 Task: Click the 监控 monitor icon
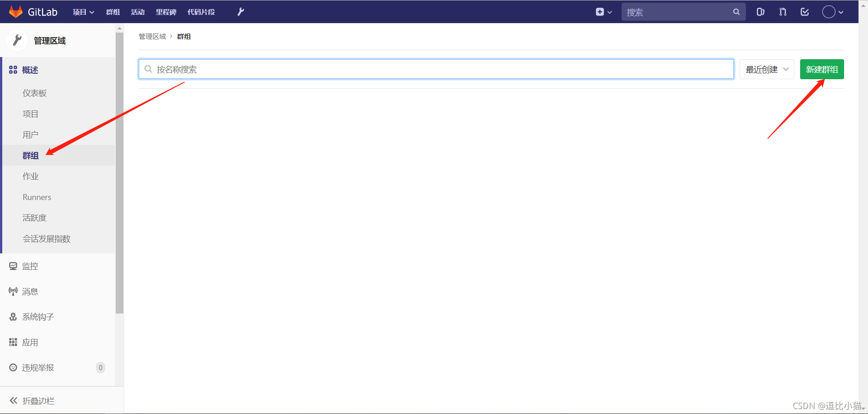tap(13, 266)
